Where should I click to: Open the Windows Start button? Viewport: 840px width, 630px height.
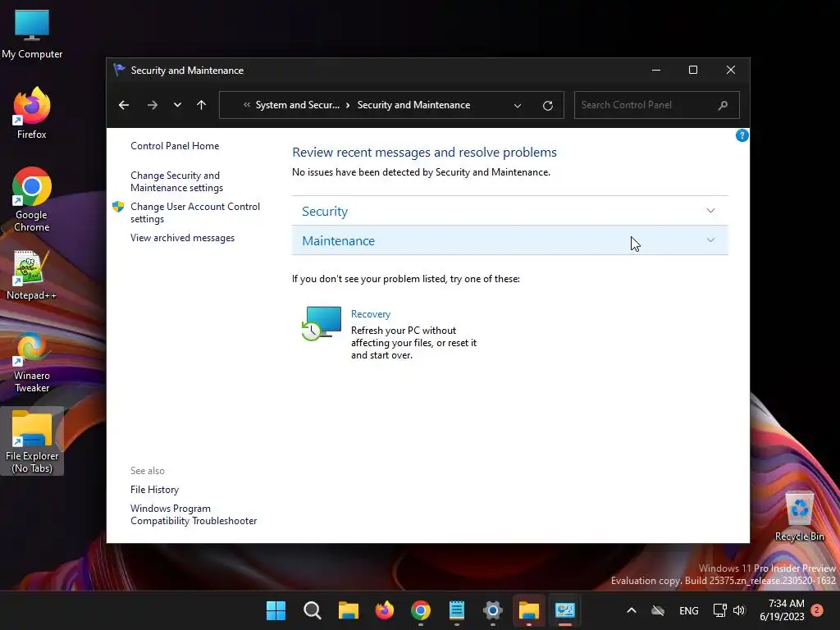[276, 610]
